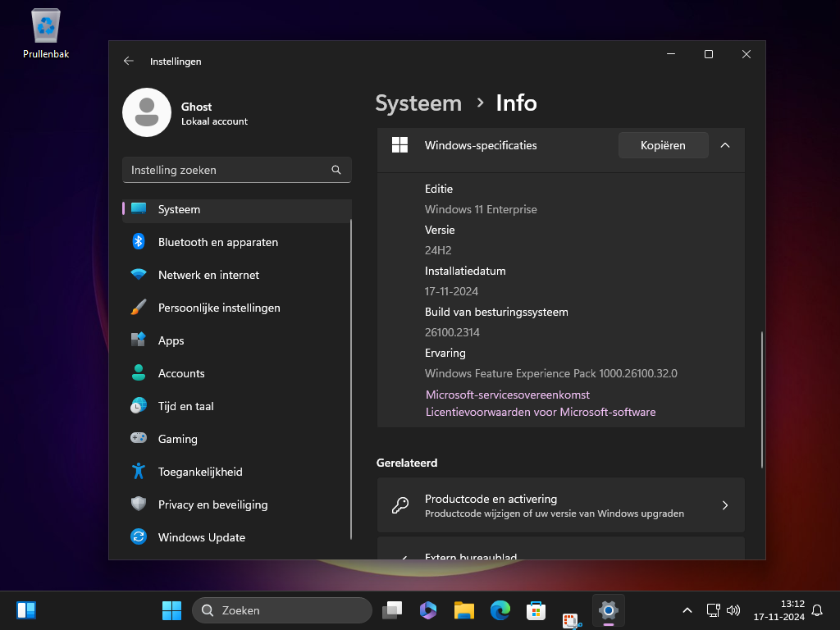Click the Wi-Fi icon beside Netwerk en internet

pos(139,275)
